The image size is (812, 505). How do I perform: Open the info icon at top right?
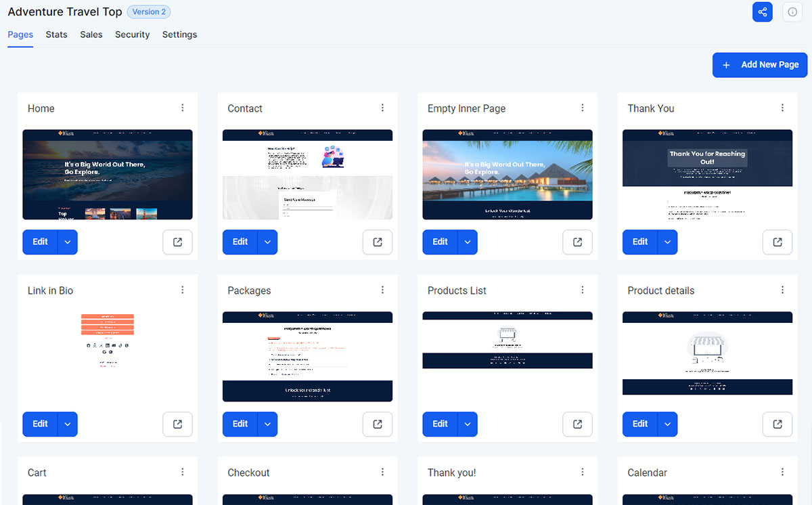792,12
